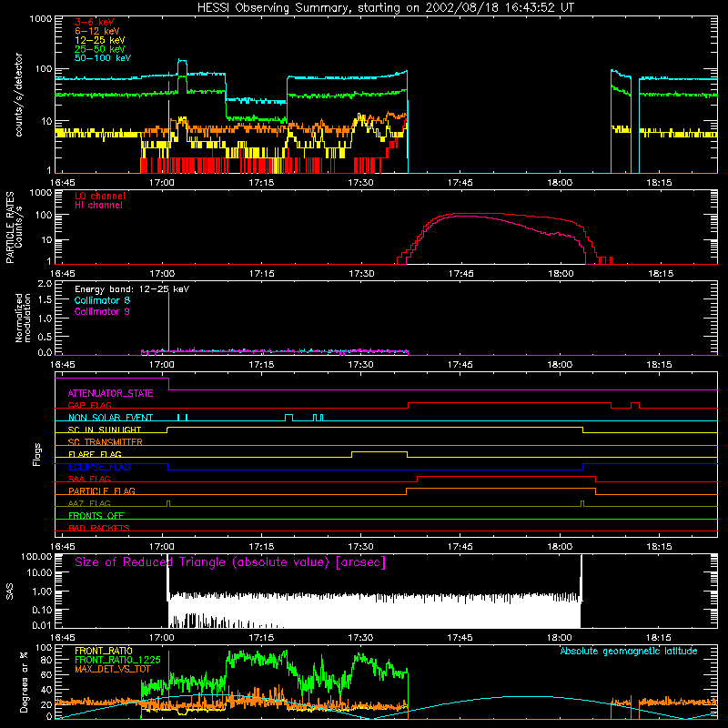Click the 18:15 tick in the SAS panel
This screenshot has width=728, height=728.
[659, 638]
